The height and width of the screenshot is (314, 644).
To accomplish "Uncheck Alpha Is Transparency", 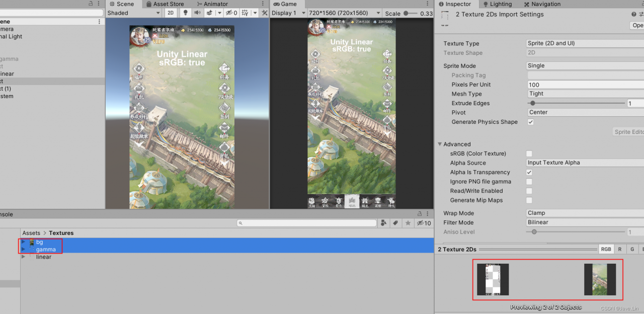I will pos(529,172).
